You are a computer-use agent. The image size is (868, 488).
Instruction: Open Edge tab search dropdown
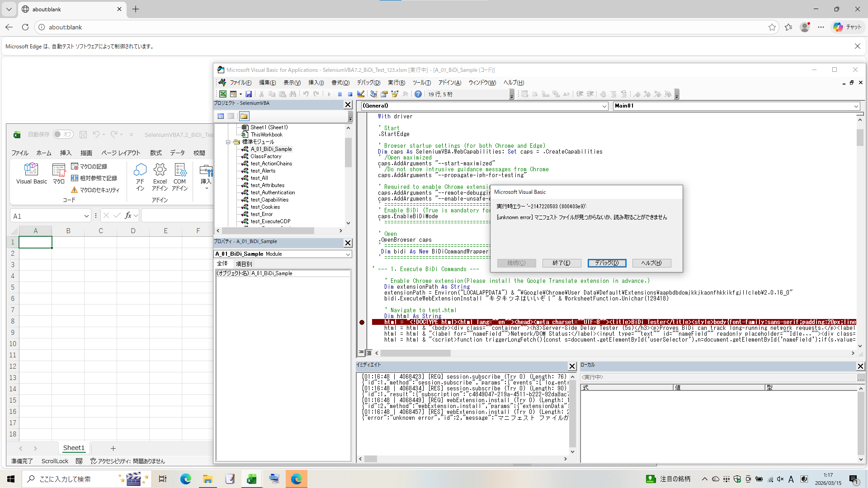coord(9,9)
